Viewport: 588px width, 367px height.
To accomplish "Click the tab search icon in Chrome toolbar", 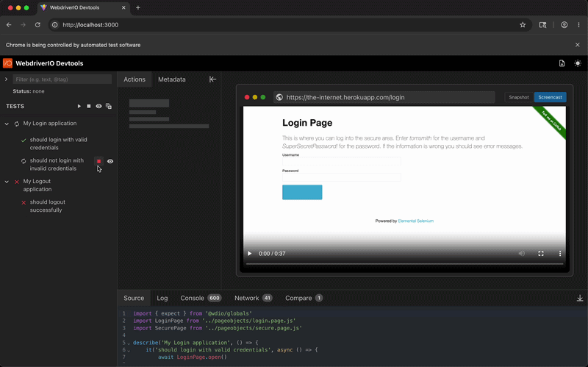I will click(542, 25).
